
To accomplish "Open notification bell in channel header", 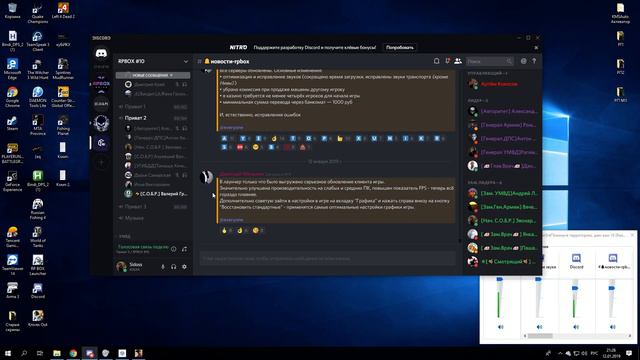I will click(x=436, y=61).
